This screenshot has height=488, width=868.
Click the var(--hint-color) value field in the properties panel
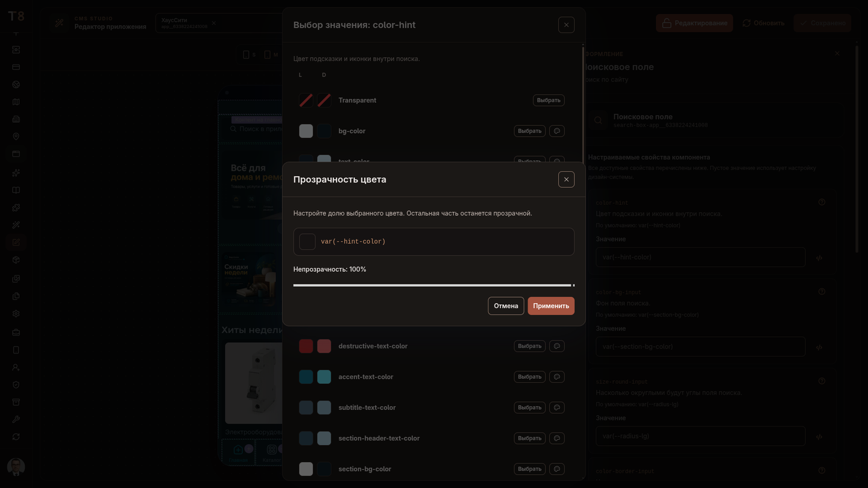point(700,257)
